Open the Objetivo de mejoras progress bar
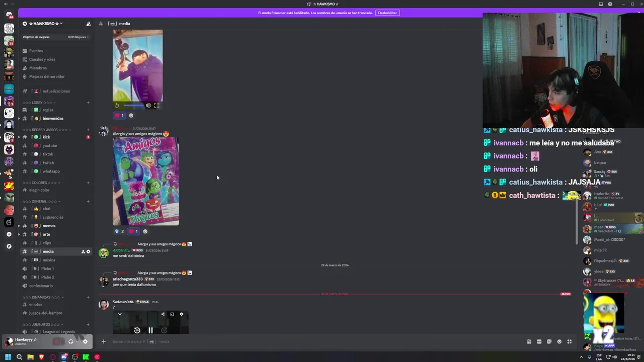Image resolution: width=644 pixels, height=362 pixels. click(x=55, y=37)
